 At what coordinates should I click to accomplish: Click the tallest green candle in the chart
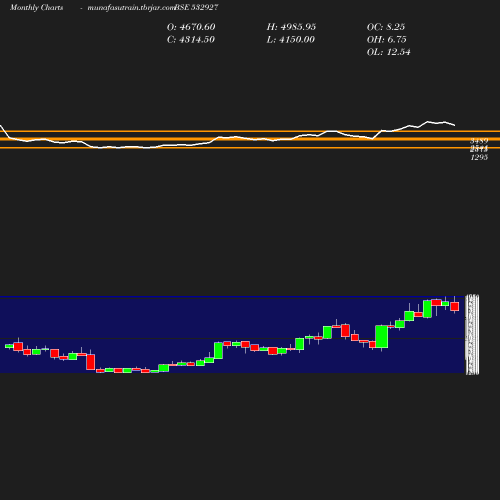tap(381, 337)
